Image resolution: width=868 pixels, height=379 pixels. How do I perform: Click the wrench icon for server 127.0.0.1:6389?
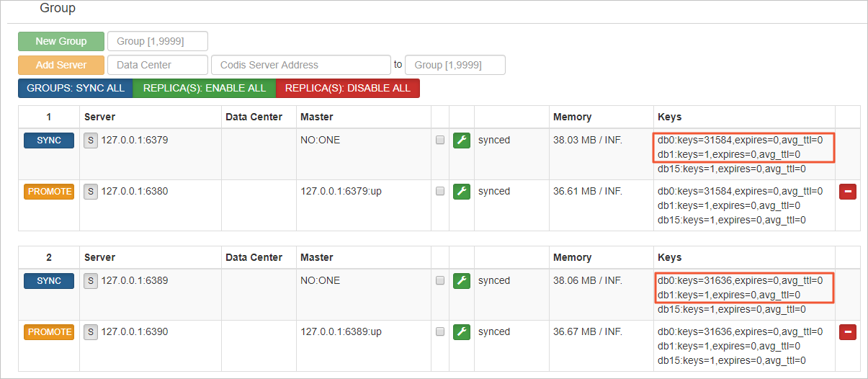coord(462,281)
